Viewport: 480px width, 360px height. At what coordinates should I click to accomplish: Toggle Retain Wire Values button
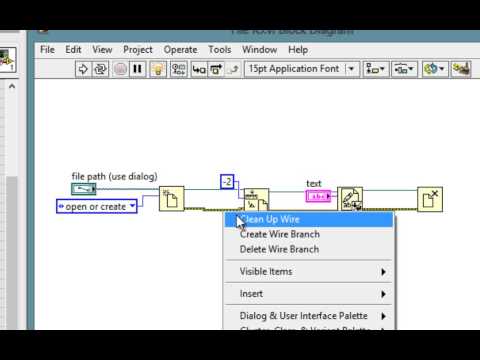178,69
